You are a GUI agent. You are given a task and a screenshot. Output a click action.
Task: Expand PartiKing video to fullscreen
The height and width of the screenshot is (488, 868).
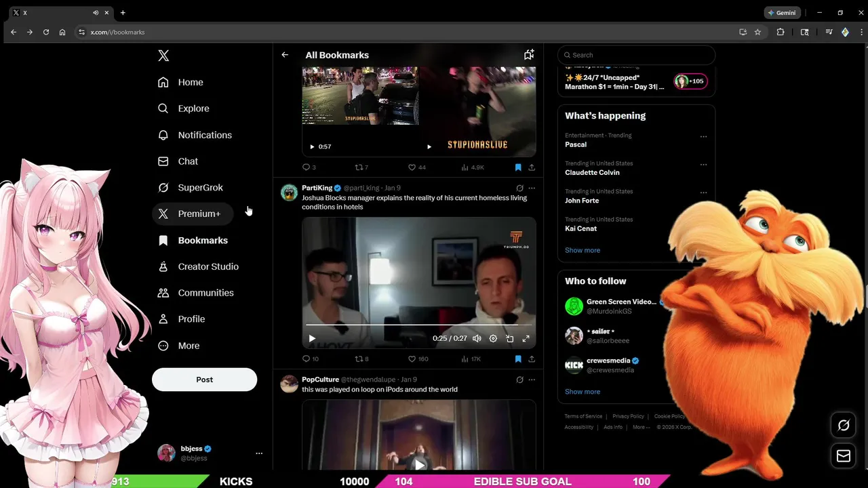click(x=526, y=338)
